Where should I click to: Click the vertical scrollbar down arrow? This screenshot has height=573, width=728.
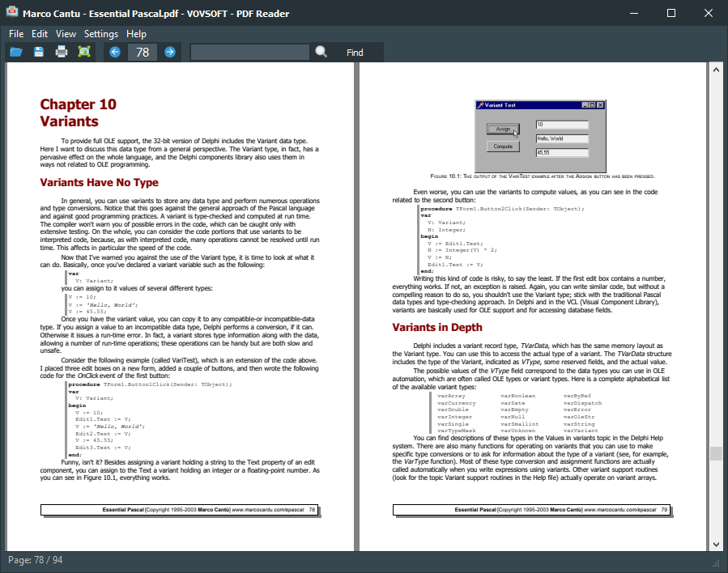pyautogui.click(x=716, y=544)
